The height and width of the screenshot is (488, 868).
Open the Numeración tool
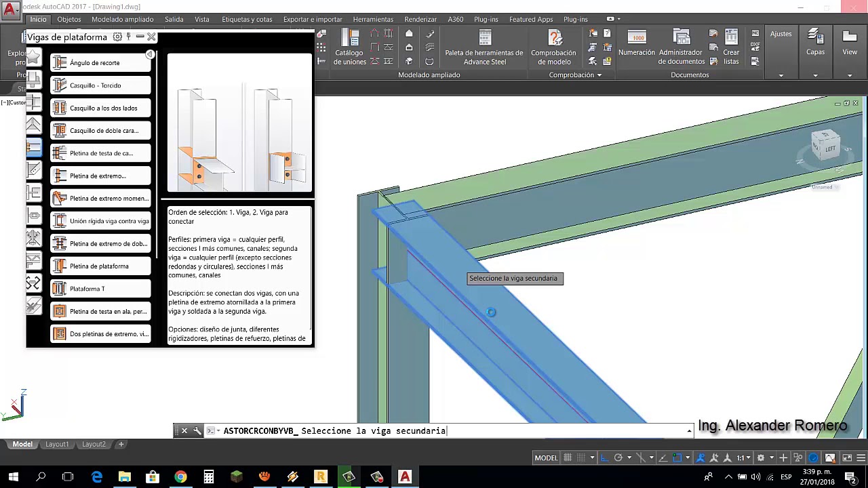637,44
